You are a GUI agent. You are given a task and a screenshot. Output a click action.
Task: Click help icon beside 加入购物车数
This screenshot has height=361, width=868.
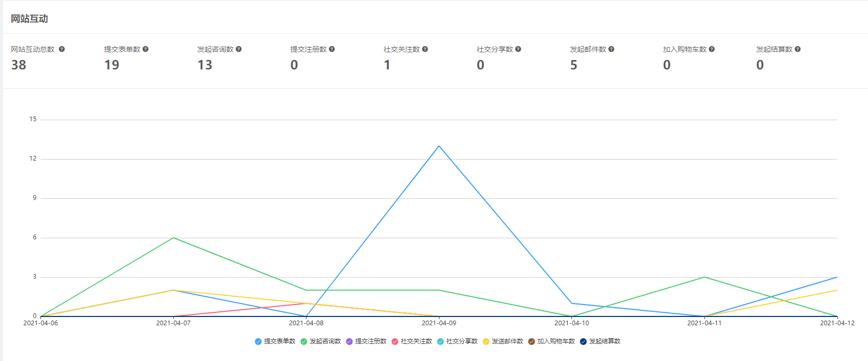pyautogui.click(x=712, y=49)
